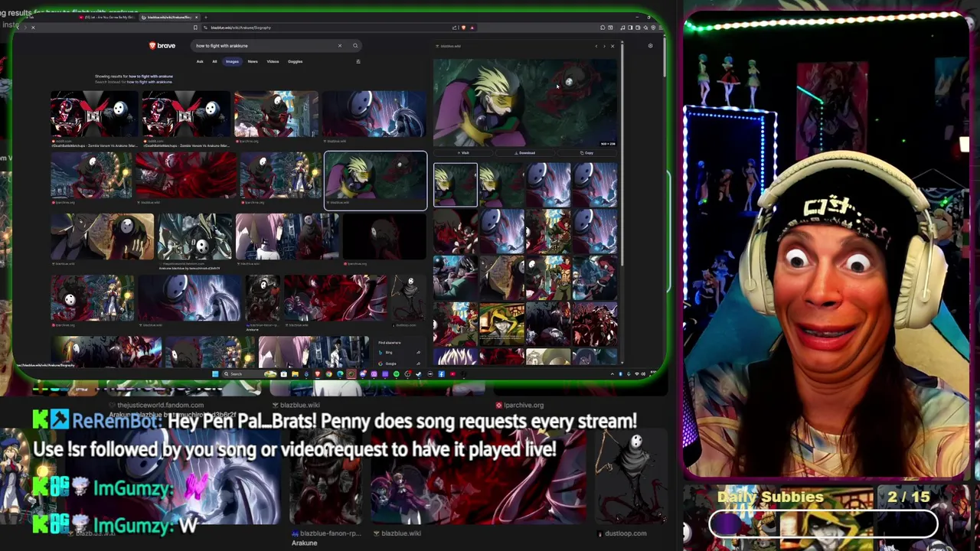Open Chrome icon on the taskbar
This screenshot has width=980, height=551.
[x=328, y=374]
